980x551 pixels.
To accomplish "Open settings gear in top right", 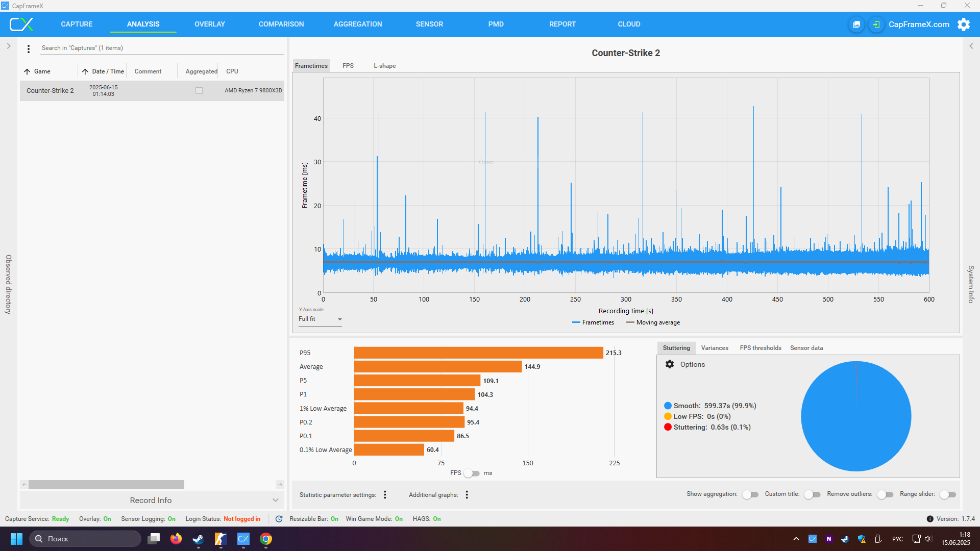I will coord(964,24).
